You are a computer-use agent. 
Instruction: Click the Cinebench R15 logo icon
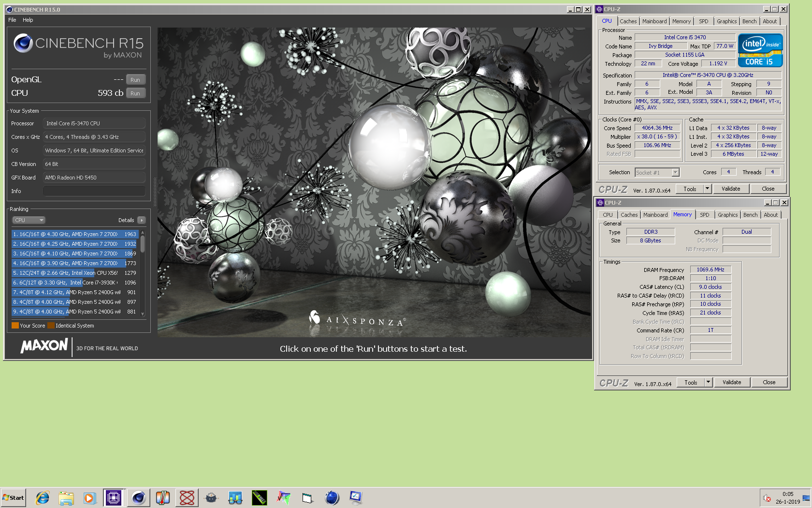click(23, 43)
